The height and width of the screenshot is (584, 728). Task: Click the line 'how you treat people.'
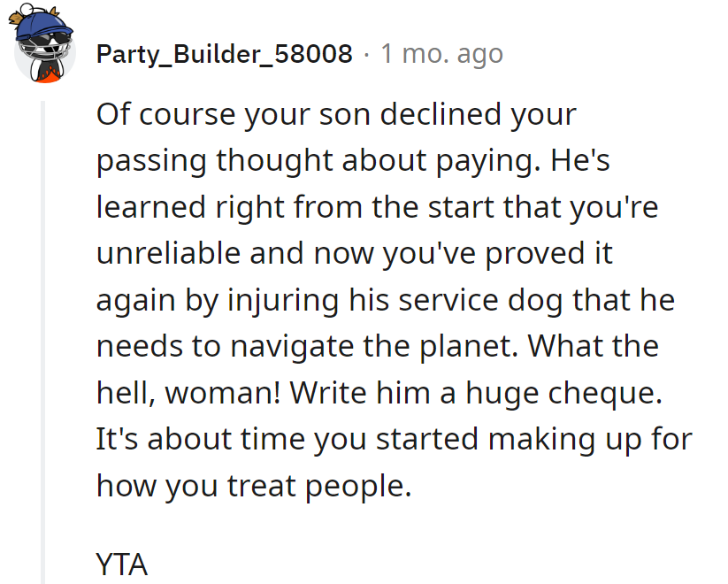(x=254, y=487)
